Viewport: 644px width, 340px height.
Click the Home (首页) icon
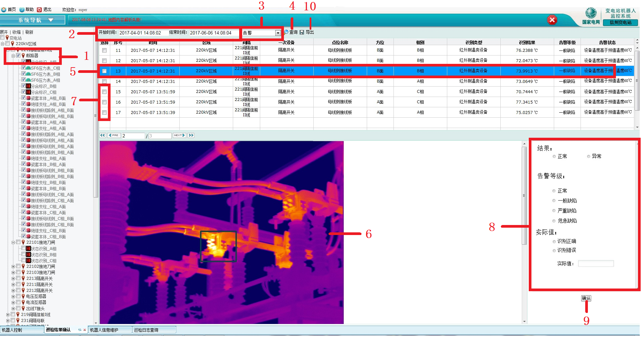4,10
